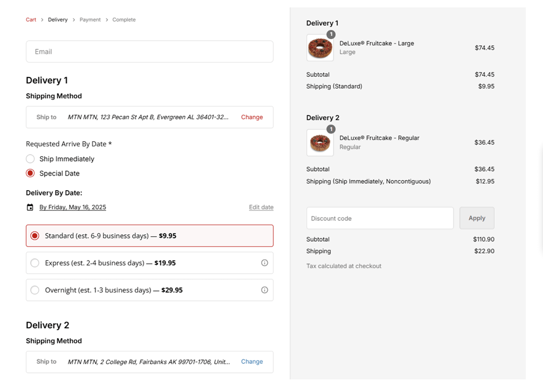Click quantity badge on Large Fruitcake
This screenshot has width=543, height=392.
pyautogui.click(x=331, y=34)
